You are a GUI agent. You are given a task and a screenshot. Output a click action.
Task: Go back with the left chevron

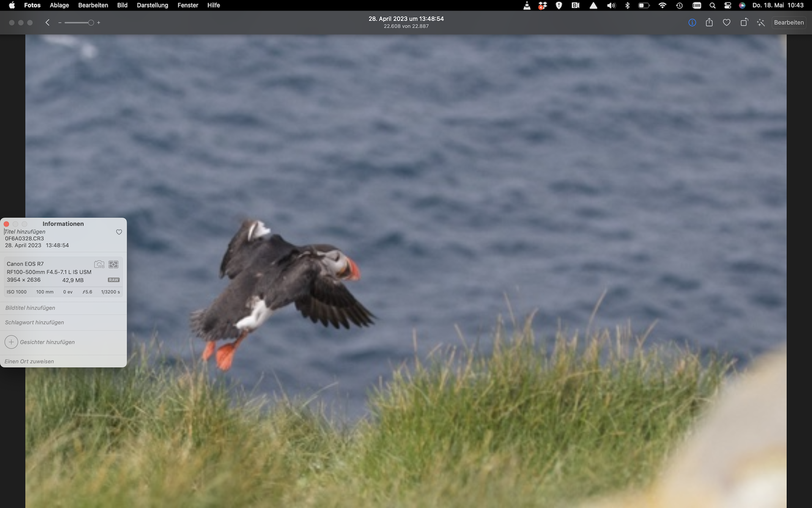(47, 22)
